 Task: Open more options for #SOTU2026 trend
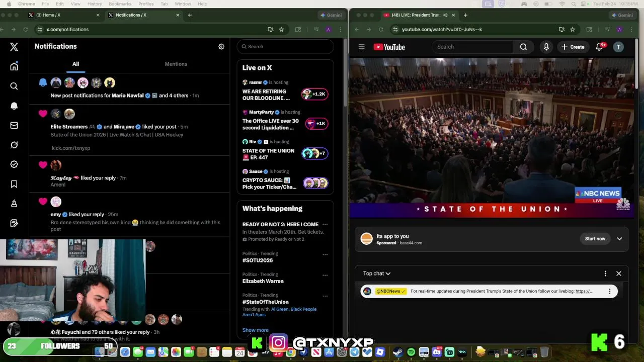coord(325,254)
